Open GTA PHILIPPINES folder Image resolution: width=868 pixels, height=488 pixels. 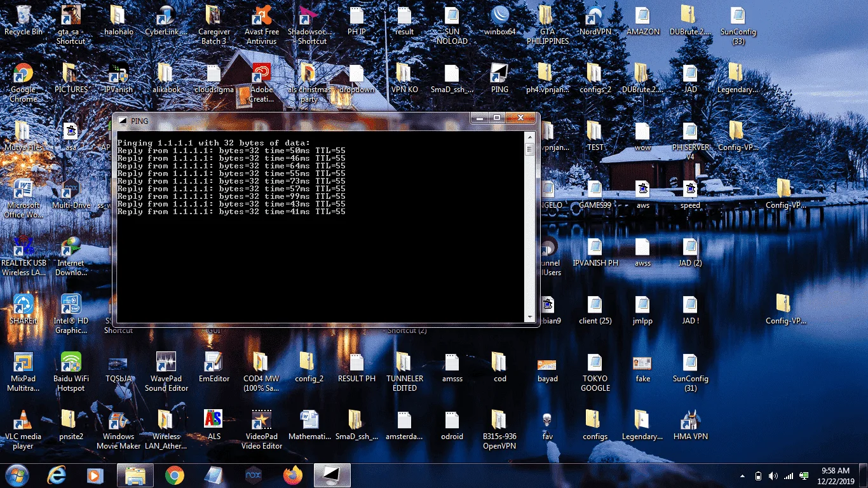tap(547, 25)
